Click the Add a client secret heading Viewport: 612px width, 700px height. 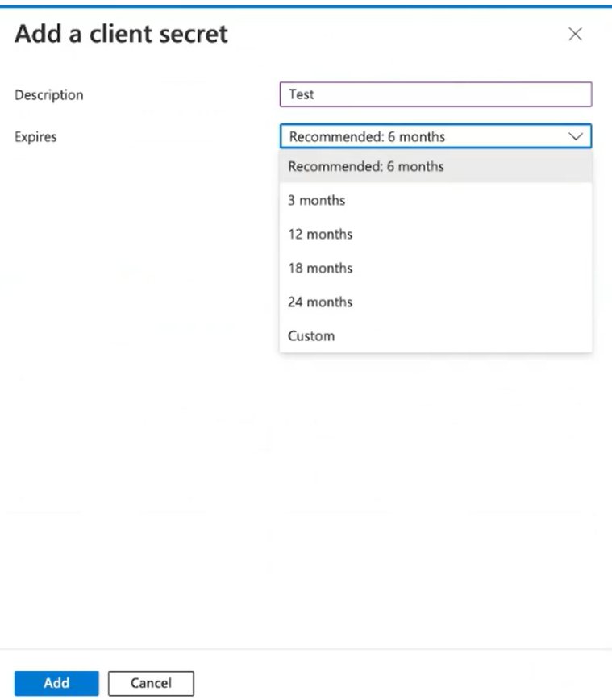pos(122,34)
